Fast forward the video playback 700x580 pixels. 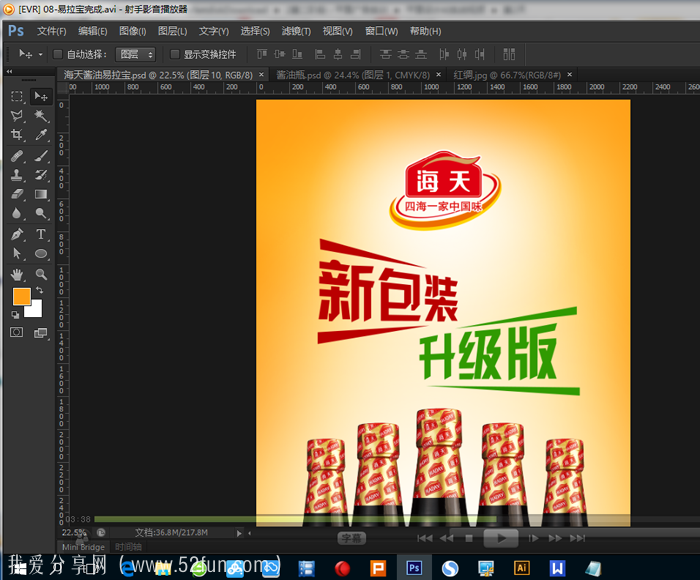[555, 538]
